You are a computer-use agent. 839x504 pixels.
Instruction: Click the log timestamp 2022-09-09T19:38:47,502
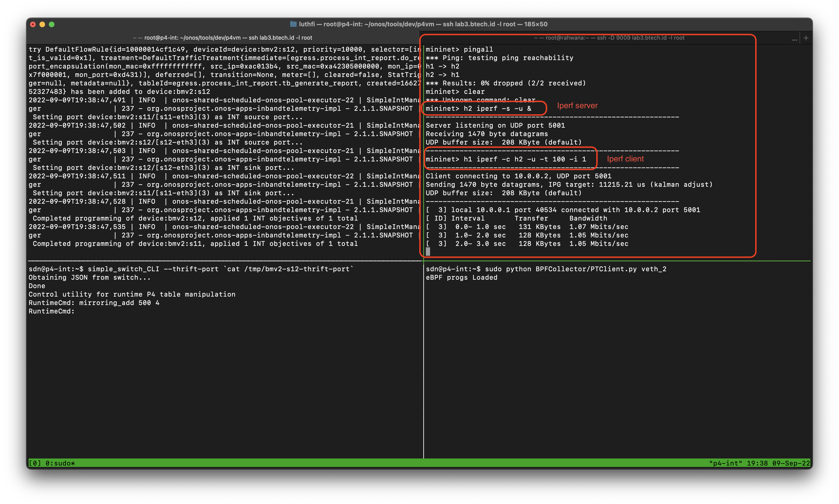click(x=77, y=126)
